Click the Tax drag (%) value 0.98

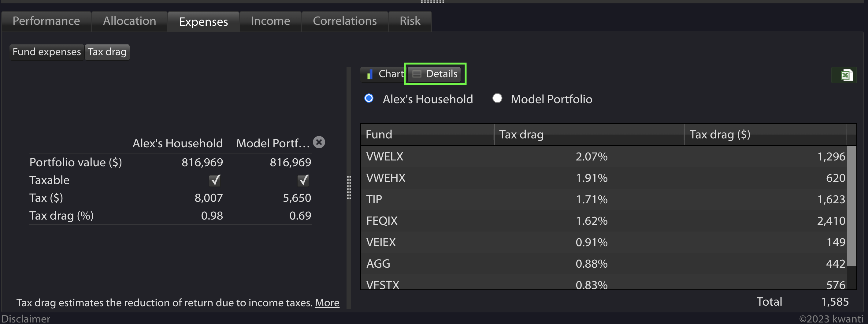point(212,216)
